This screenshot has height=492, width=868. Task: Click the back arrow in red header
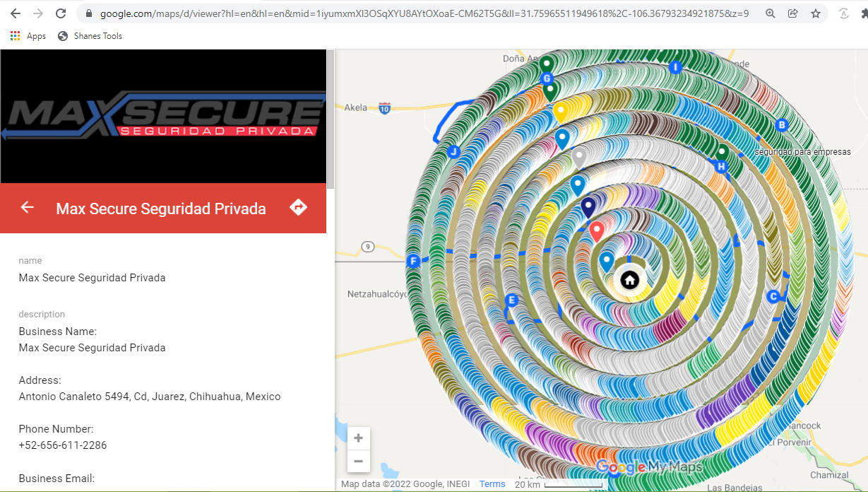coord(28,207)
